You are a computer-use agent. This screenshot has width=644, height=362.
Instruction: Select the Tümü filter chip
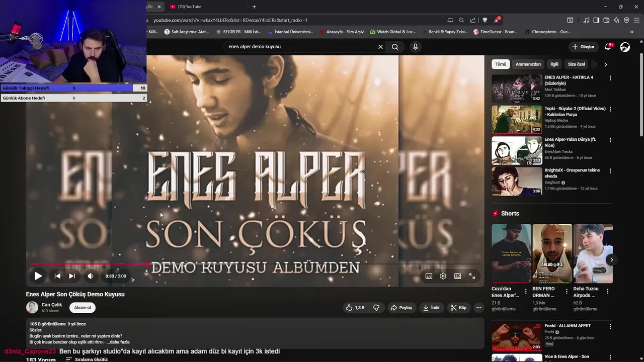[x=501, y=64]
